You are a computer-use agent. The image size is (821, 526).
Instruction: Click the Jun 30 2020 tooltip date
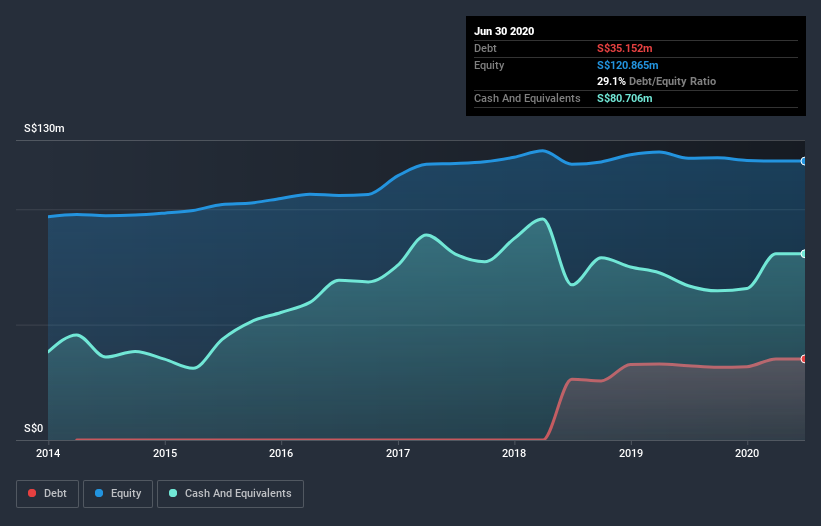point(504,31)
